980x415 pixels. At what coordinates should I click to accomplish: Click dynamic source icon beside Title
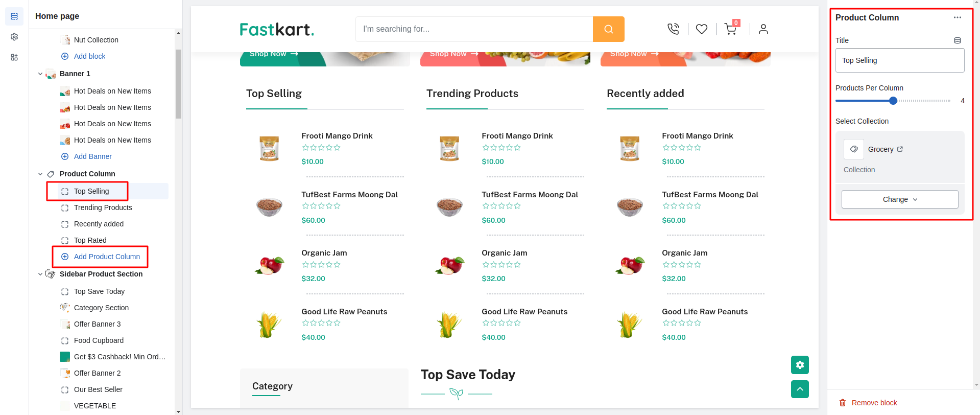click(958, 40)
